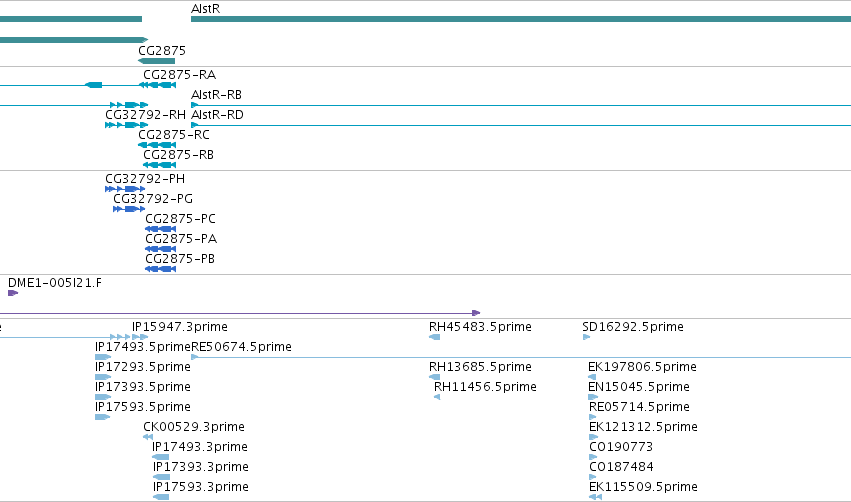Click the CO187484 feature label
This screenshot has width=851, height=502.
coord(621,467)
